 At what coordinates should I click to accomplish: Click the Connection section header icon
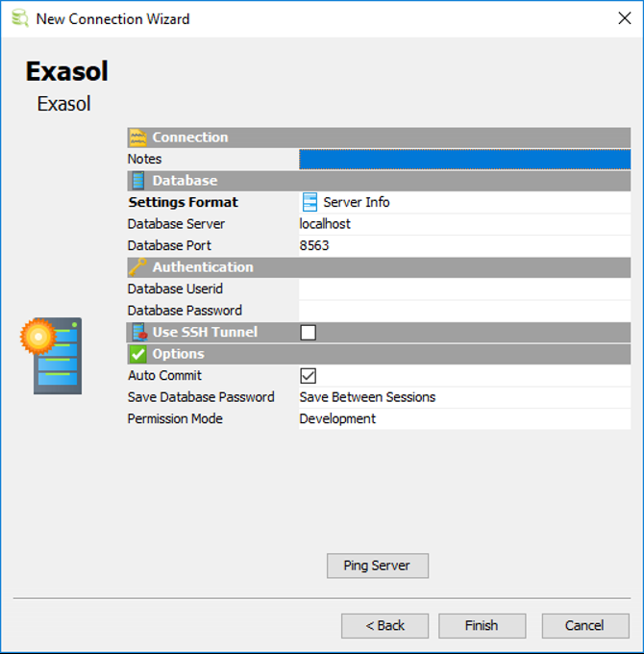coord(137,138)
